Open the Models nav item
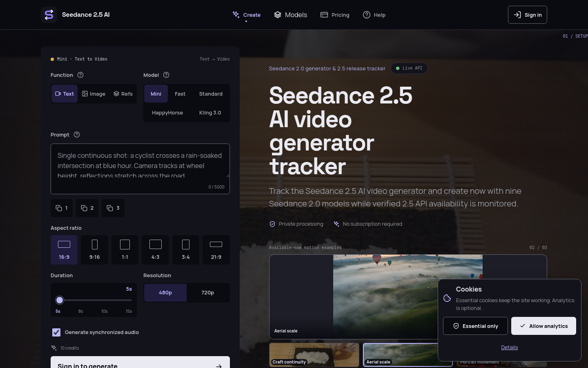 click(x=291, y=15)
